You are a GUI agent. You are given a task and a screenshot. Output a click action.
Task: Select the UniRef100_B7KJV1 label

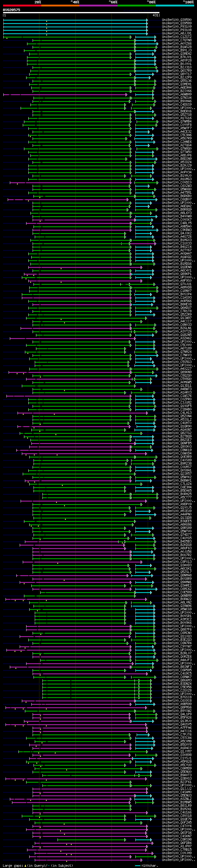[x=177, y=57]
